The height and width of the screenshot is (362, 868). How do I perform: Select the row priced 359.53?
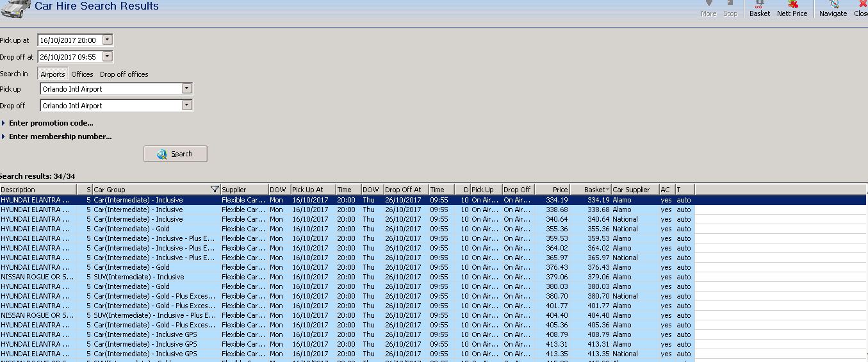point(347,238)
